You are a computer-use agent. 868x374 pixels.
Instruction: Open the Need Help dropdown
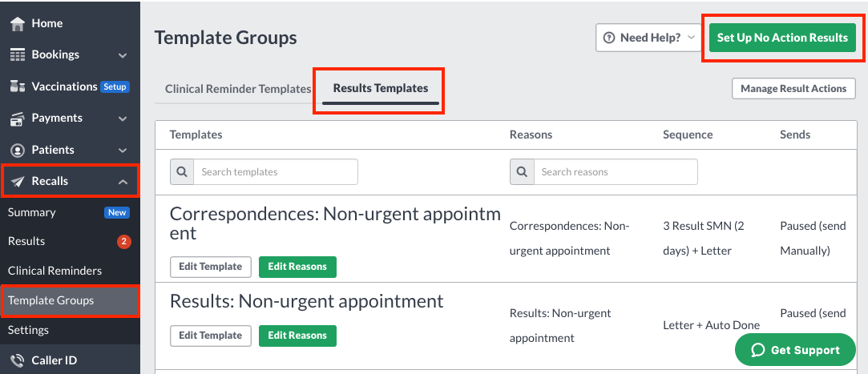(x=648, y=38)
